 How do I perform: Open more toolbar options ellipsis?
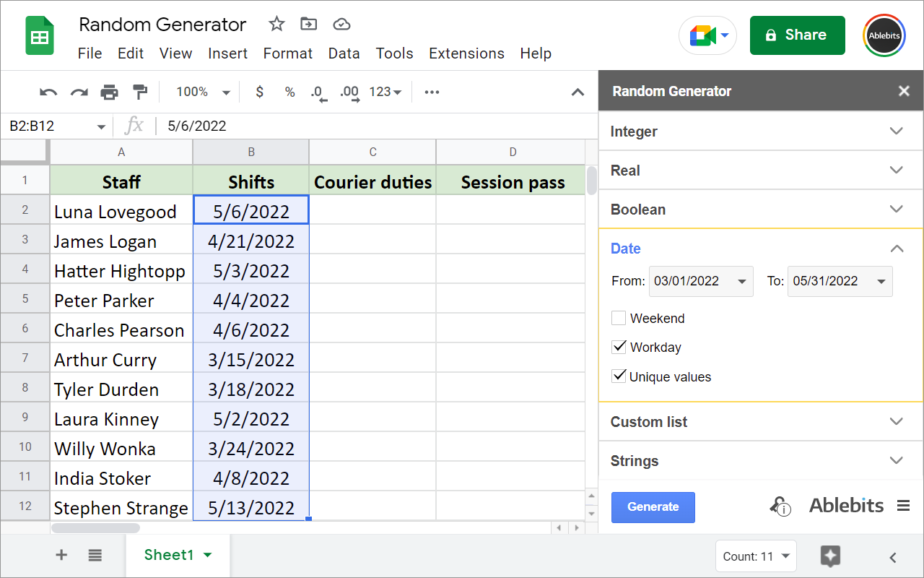click(x=432, y=92)
